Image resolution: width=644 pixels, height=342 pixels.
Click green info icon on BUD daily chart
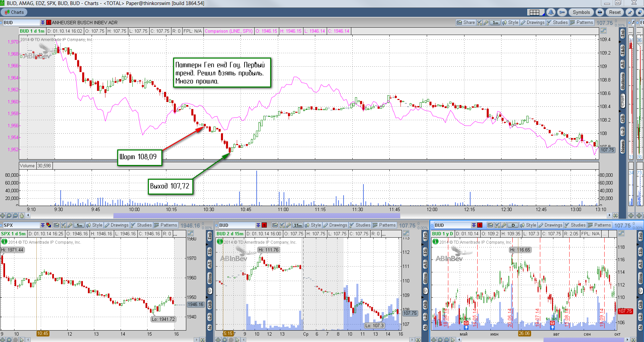point(436,241)
